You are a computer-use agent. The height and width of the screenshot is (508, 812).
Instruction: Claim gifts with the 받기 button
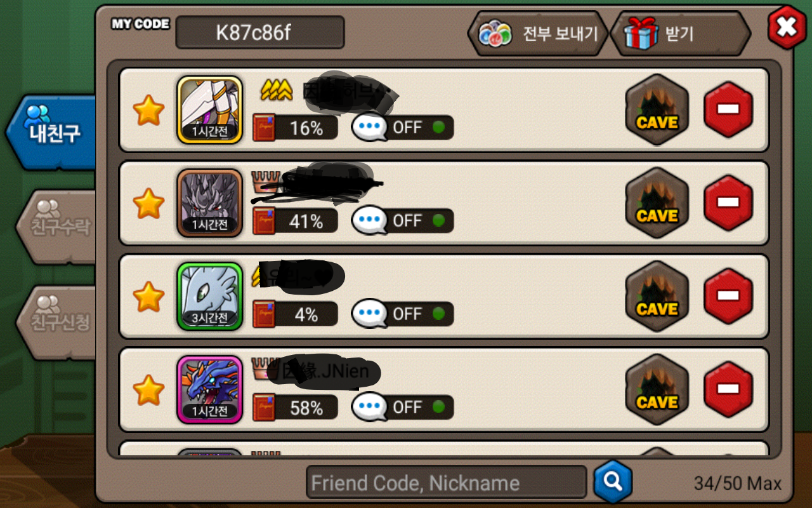[680, 34]
